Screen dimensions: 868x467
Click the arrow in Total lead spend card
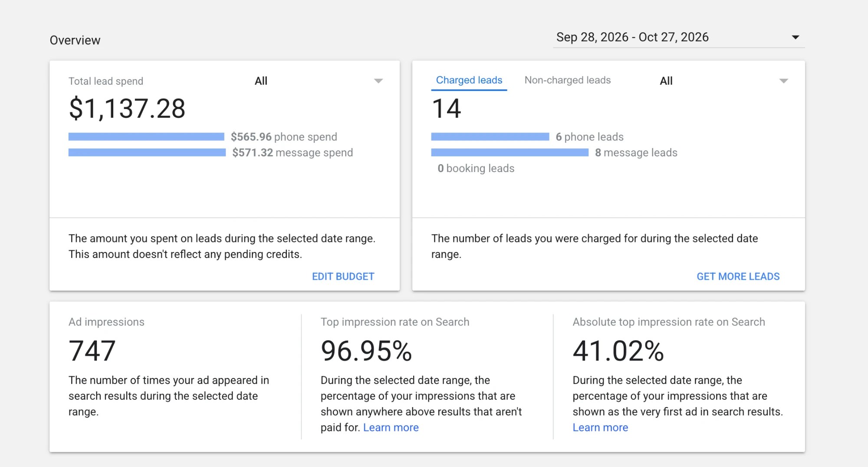[x=378, y=81]
